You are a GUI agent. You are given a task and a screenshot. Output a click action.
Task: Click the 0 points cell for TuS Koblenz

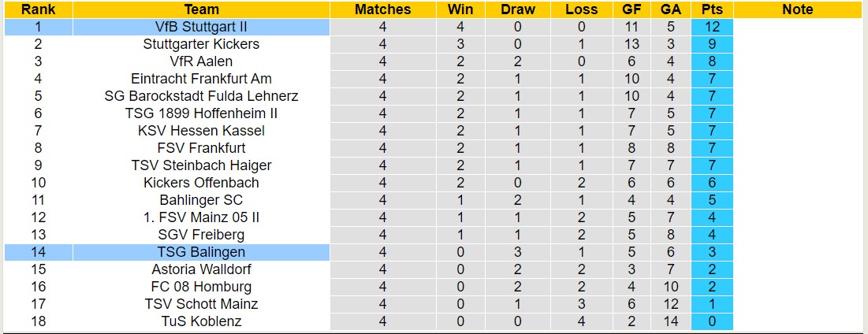711,321
